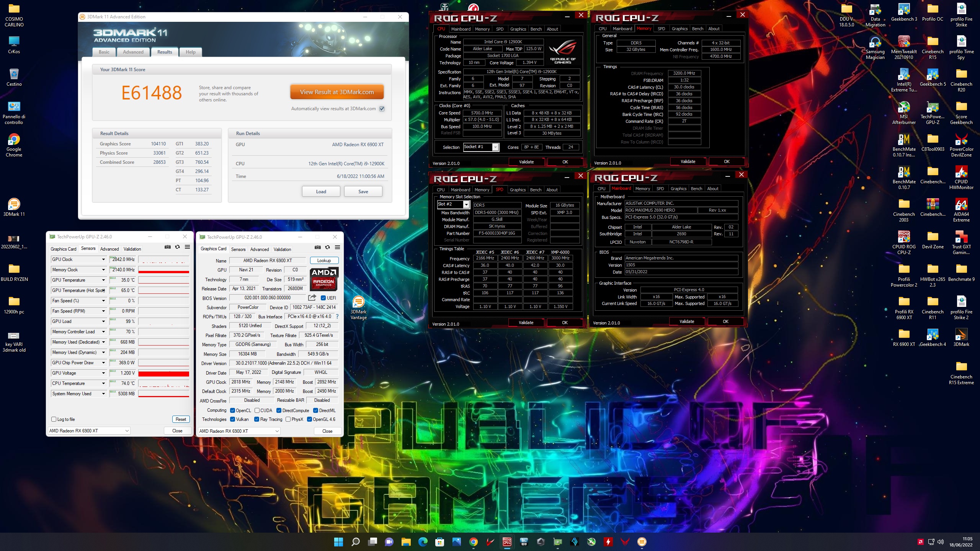Open Cestino recycle bin icon
This screenshot has height=551, width=980.
point(14,77)
